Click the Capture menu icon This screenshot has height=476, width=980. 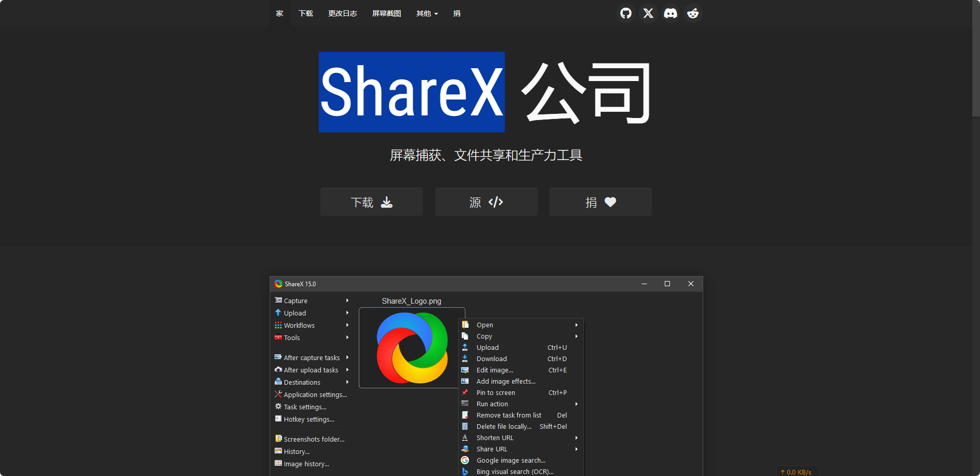pos(278,301)
